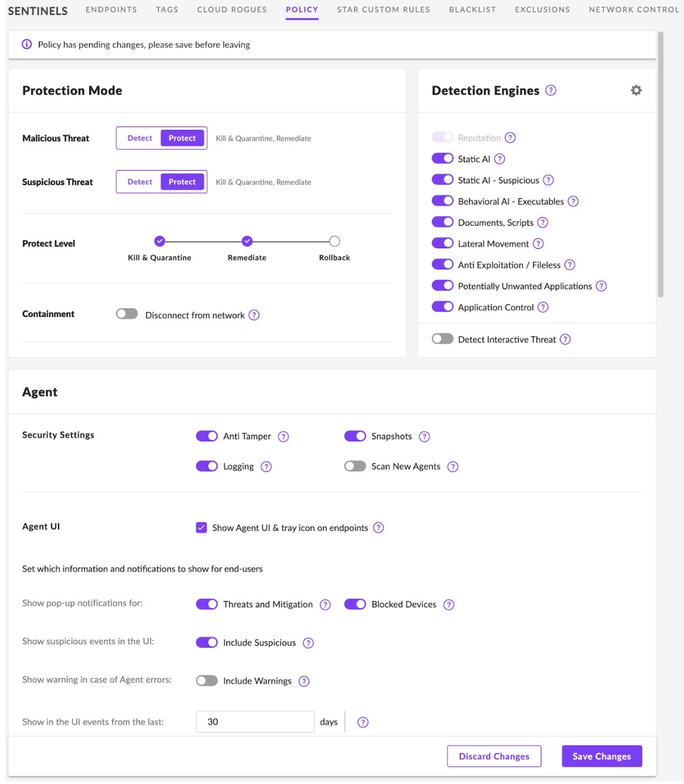
Task: Click the events days input field
Action: click(x=254, y=722)
